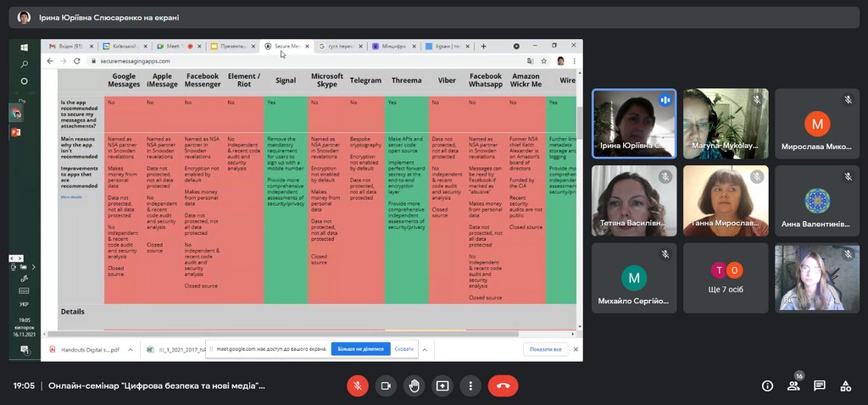This screenshot has height=405, width=868.
Task: Toggle the raise hand button
Action: pyautogui.click(x=414, y=386)
